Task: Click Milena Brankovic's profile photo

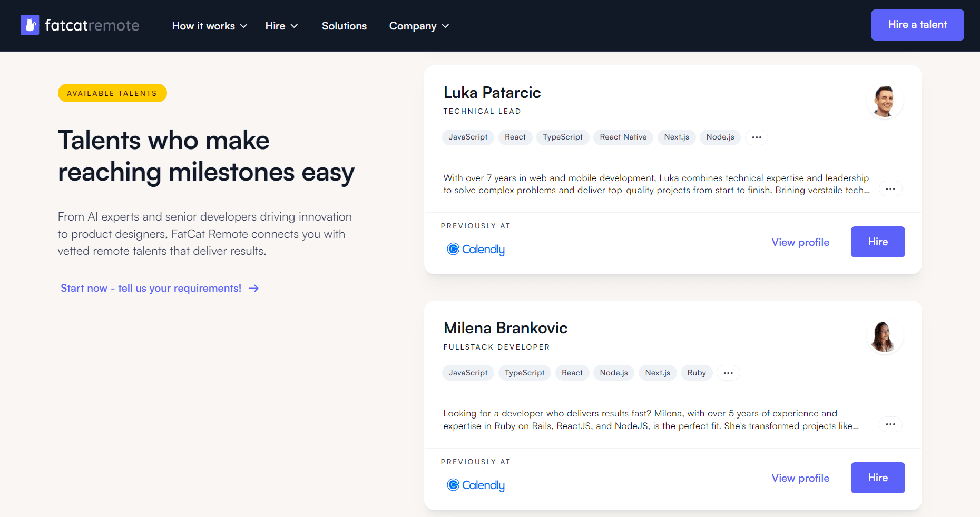Action: [x=885, y=336]
